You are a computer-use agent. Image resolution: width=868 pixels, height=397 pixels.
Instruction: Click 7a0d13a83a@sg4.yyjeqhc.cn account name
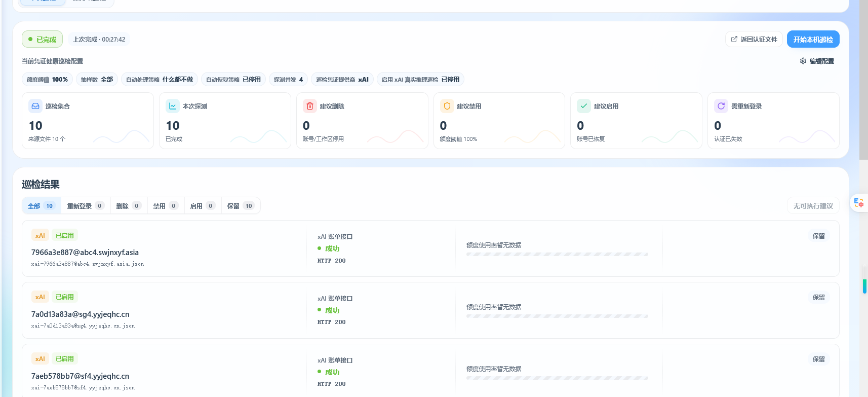[x=81, y=314]
